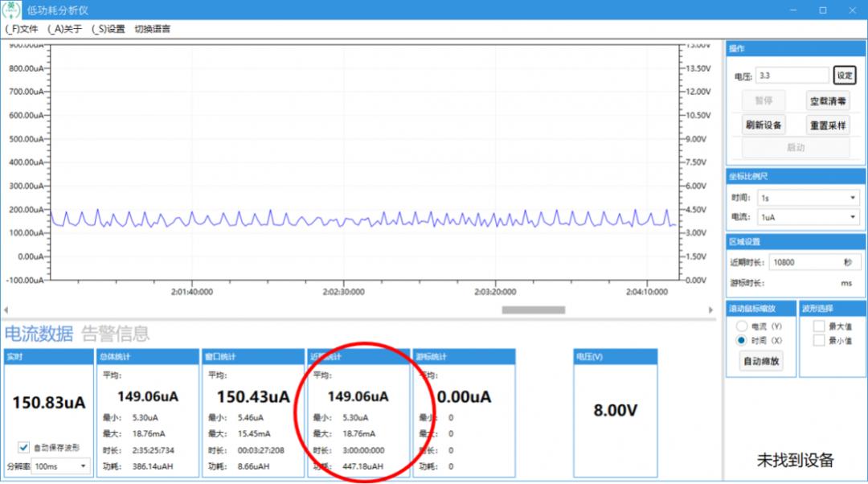The height and width of the screenshot is (484, 868).
Task: Switch to the 告警信息 tab
Action: (115, 333)
